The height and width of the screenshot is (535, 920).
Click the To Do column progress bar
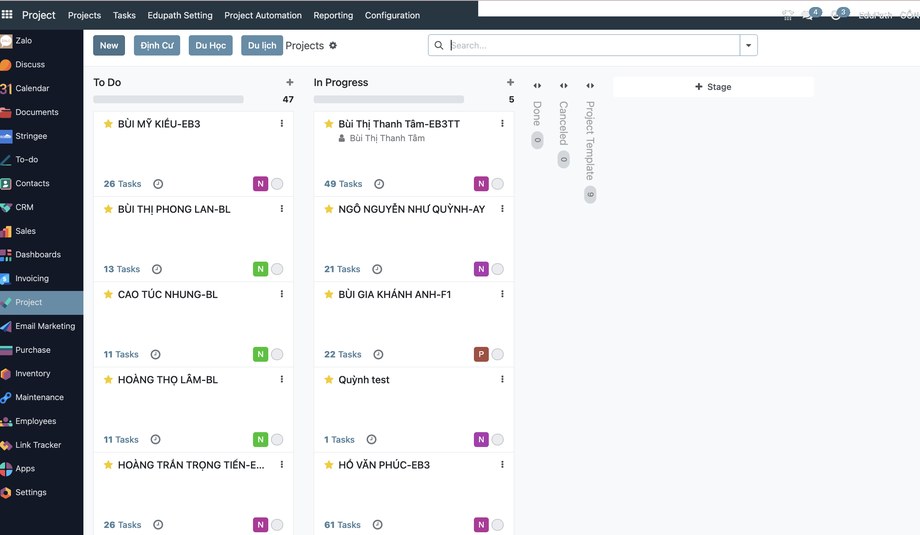(x=168, y=99)
